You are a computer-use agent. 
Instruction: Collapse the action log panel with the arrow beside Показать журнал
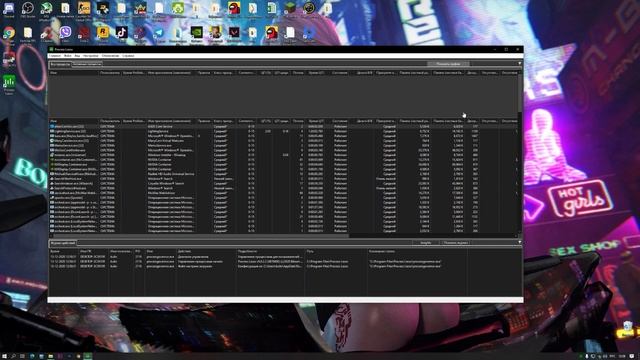pyautogui.click(x=519, y=242)
